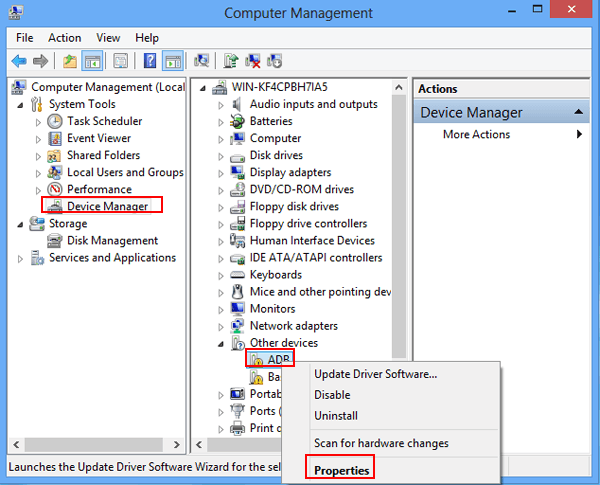Click the DVD/CD-ROM drives icon
The height and width of the screenshot is (485, 600).
(237, 189)
